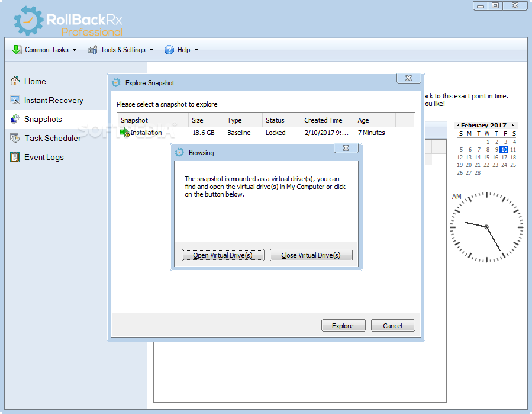The image size is (532, 414).
Task: Click the Baseline type cell
Action: click(239, 133)
